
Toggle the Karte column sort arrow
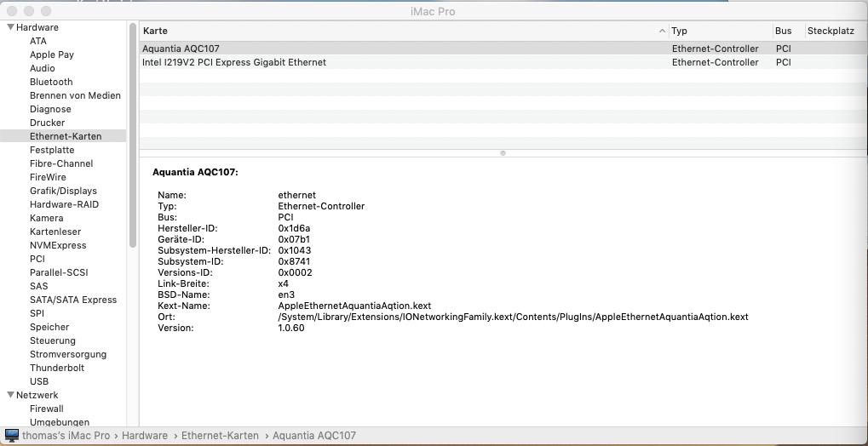662,31
